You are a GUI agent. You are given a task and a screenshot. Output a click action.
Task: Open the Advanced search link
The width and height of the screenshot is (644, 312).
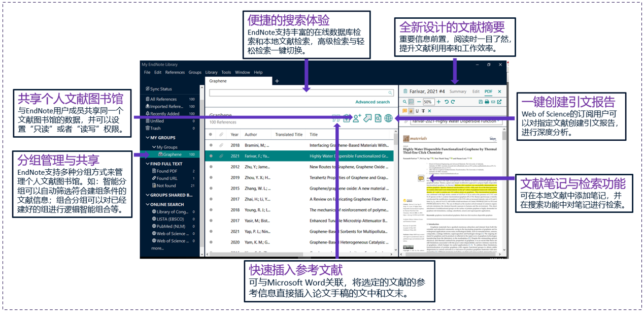coord(372,102)
